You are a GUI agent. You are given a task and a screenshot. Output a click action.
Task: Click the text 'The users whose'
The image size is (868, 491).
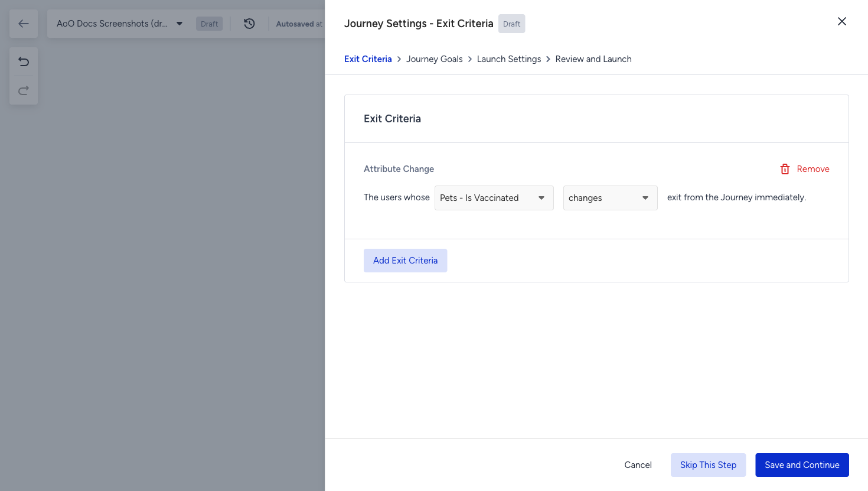click(397, 197)
